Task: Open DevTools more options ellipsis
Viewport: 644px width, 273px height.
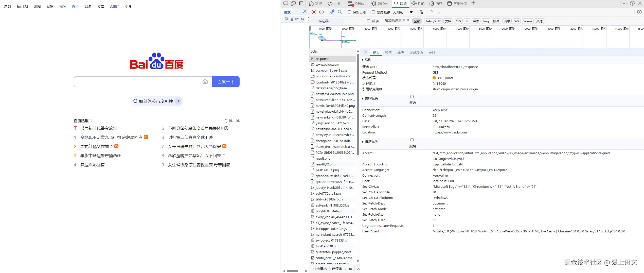Action: click(625, 4)
